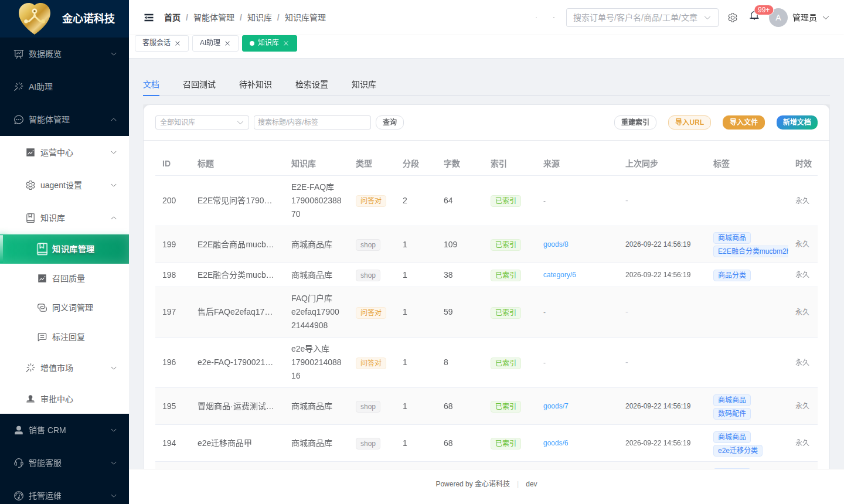Viewport: 844px width, 504px height.
Task: Click the 重建索引 button
Action: pyautogui.click(x=635, y=122)
